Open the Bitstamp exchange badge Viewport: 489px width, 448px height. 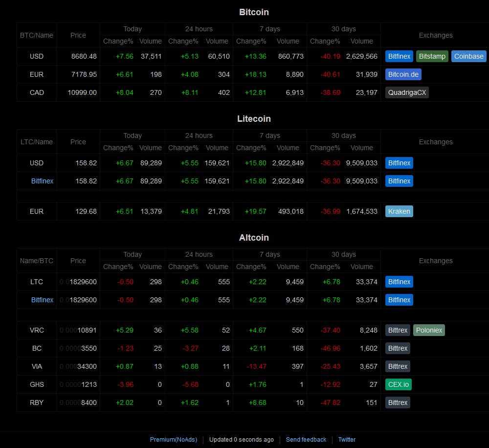[432, 56]
